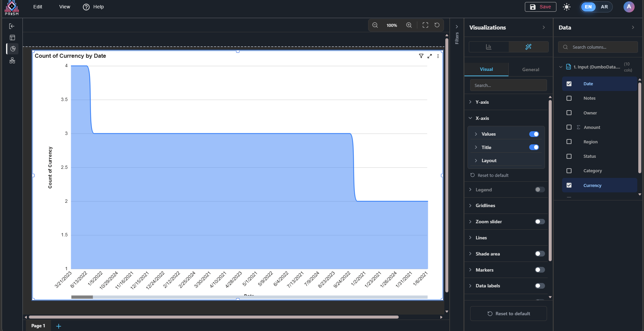Check the Amount column checkbox
The width and height of the screenshot is (644, 331).
(569, 127)
